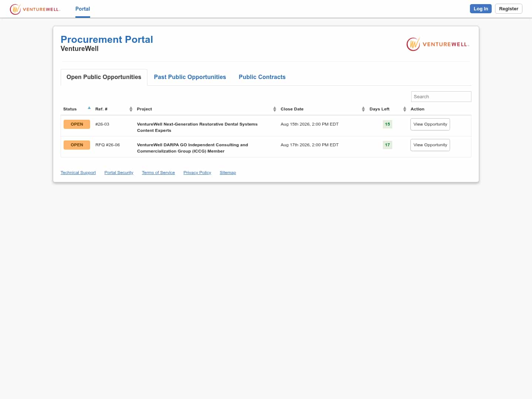Click reference number RFQ #26-06
Screen dimensions: 532x399
tap(108, 145)
